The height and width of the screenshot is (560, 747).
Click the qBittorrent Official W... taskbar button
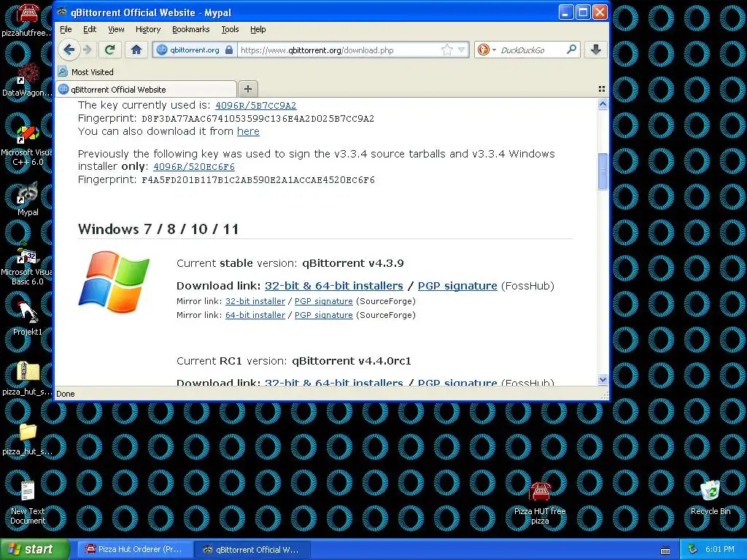(252, 549)
